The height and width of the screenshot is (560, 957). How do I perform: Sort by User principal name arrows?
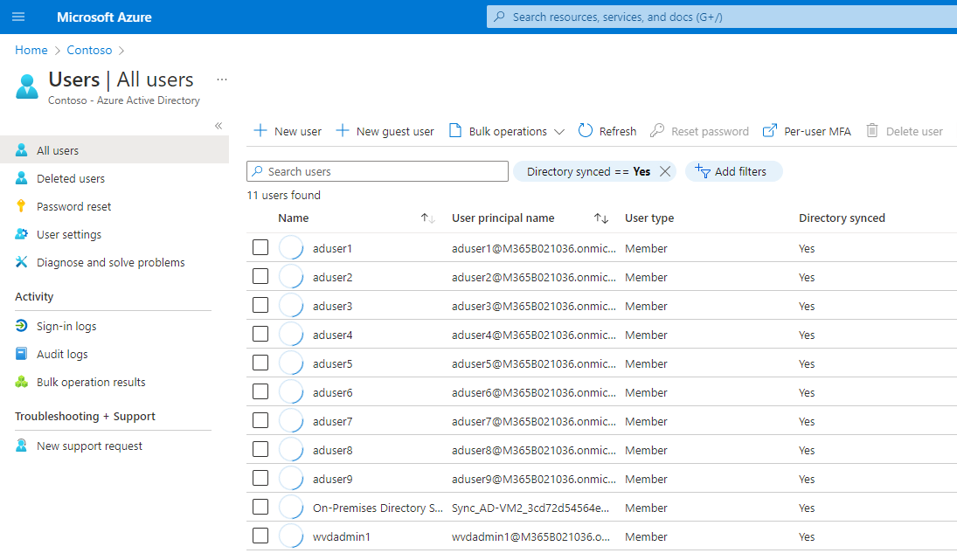[601, 218]
